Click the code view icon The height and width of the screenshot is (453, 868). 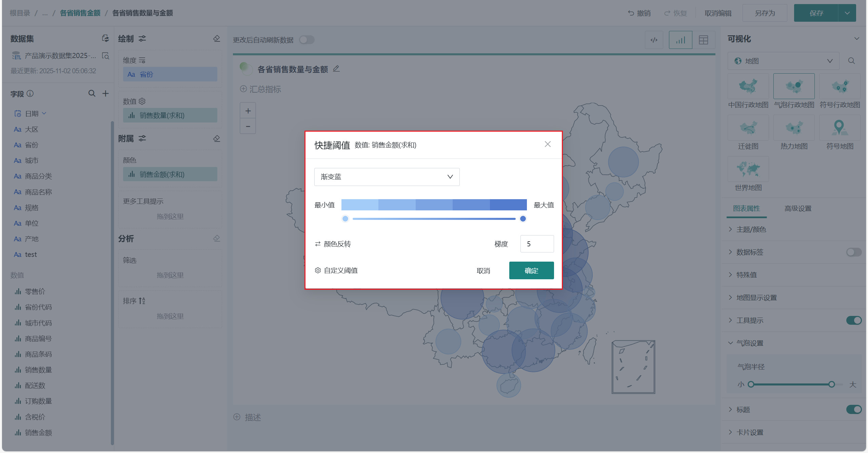(x=654, y=40)
